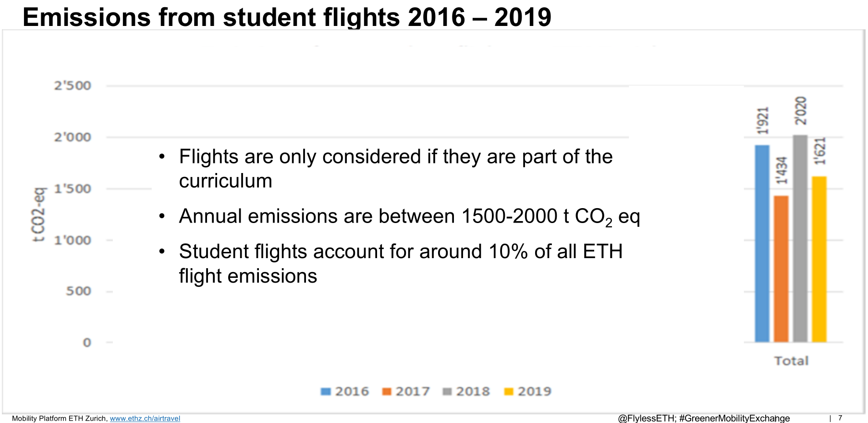This screenshot has width=868, height=423.
Task: Click the 1'921 data label
Action: (763, 121)
